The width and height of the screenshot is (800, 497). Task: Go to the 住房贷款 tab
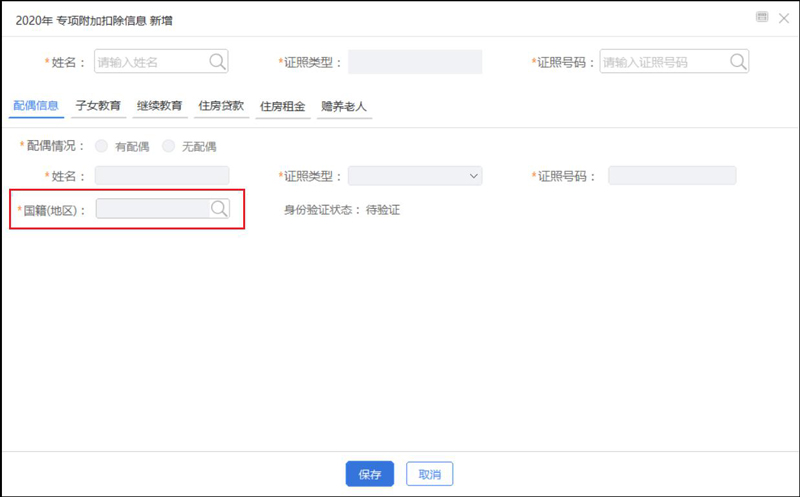tap(221, 105)
